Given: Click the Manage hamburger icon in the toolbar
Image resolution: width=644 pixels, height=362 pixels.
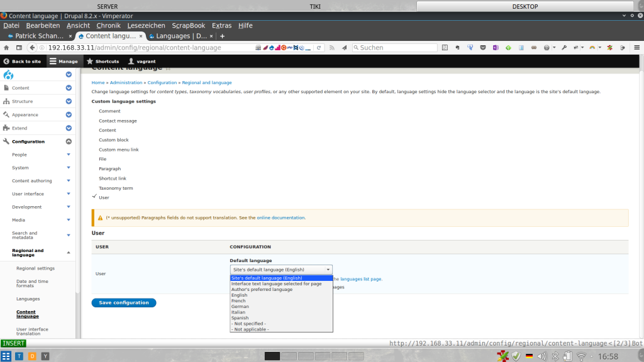Looking at the screenshot, I should pyautogui.click(x=53, y=62).
